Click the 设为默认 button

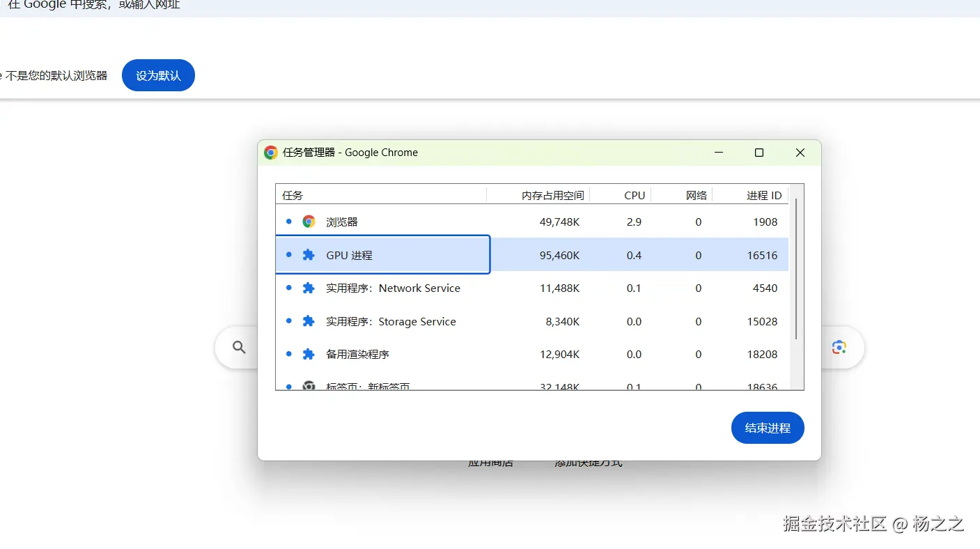(158, 75)
